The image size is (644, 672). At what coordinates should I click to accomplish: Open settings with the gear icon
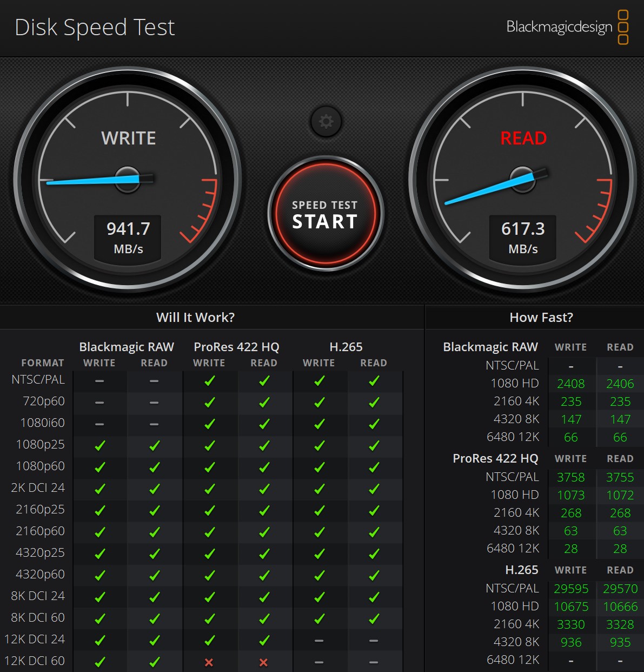point(326,121)
